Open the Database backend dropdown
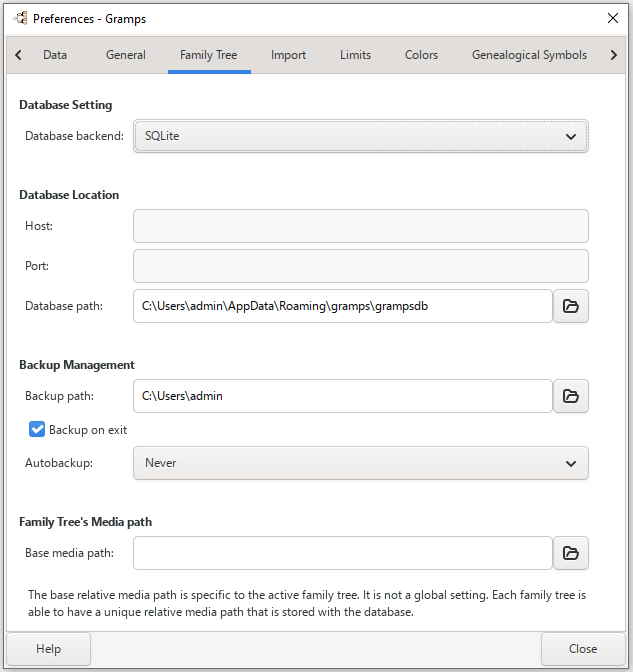The image size is (633, 672). 360,136
